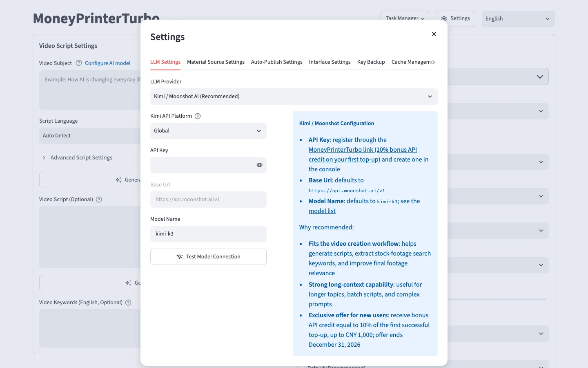Close the Settings dialog with the X icon

tap(434, 34)
